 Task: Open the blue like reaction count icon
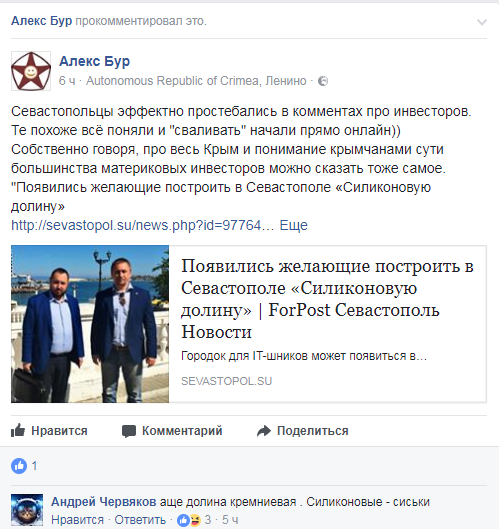pyautogui.click(x=19, y=466)
